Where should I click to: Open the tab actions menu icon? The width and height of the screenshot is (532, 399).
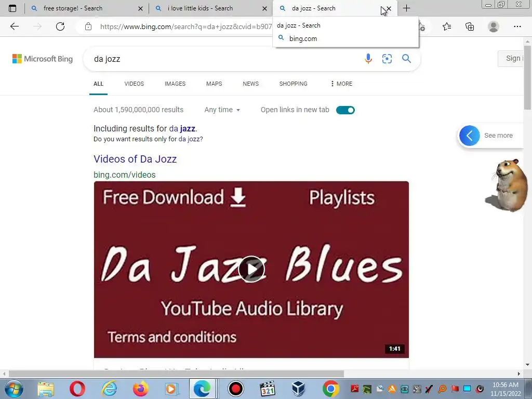(12, 8)
